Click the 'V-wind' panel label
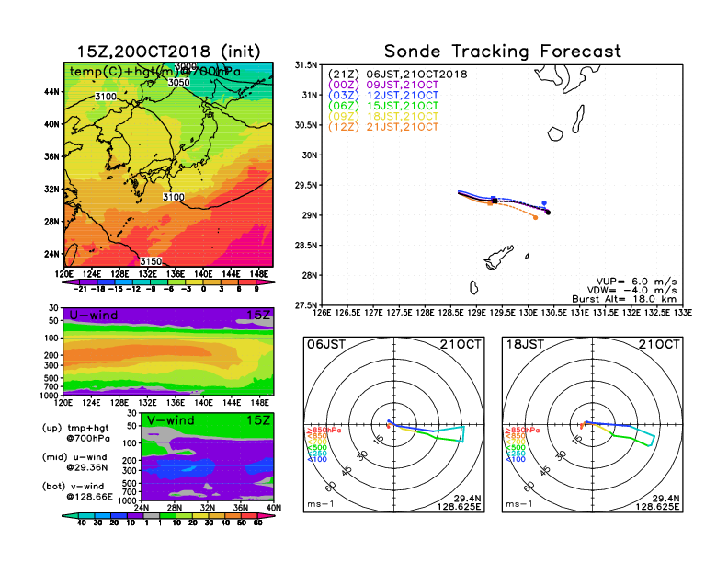Viewport: 728px width, 563px height. click(170, 420)
